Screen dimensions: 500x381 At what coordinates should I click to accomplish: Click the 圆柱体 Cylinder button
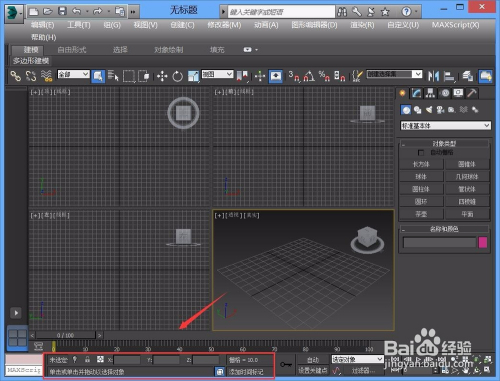[421, 189]
